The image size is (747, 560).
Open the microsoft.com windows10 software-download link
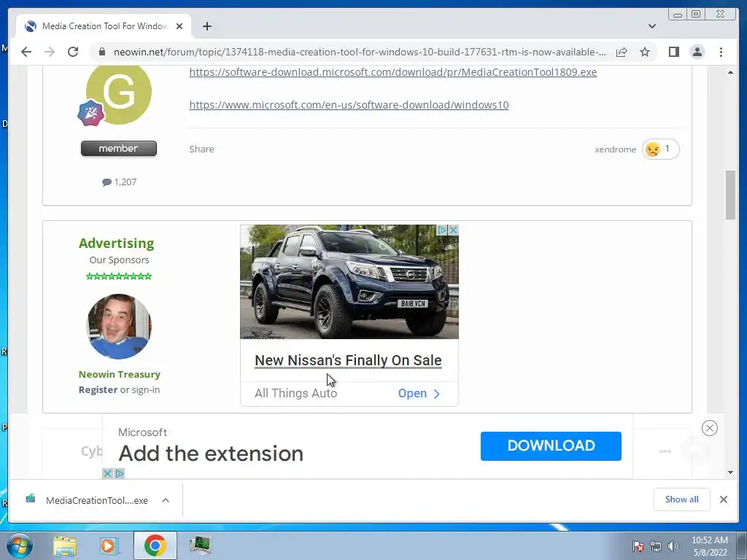[349, 105]
